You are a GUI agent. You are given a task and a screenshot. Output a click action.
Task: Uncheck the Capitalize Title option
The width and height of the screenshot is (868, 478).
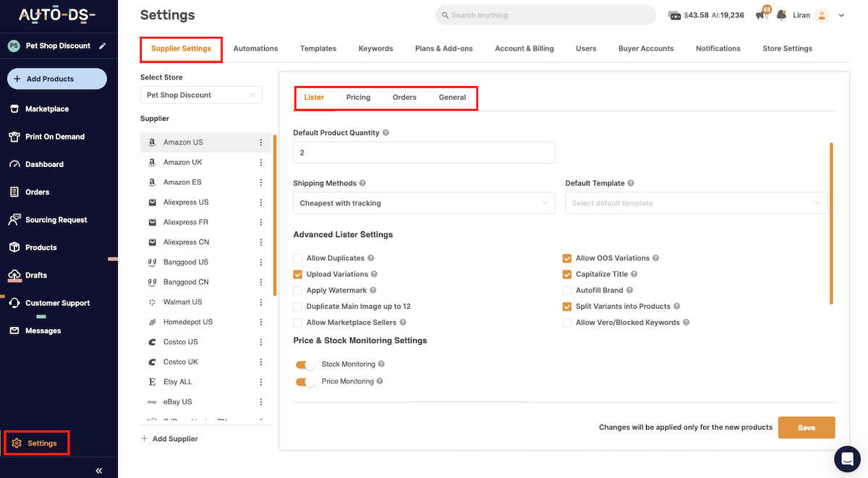pyautogui.click(x=567, y=274)
